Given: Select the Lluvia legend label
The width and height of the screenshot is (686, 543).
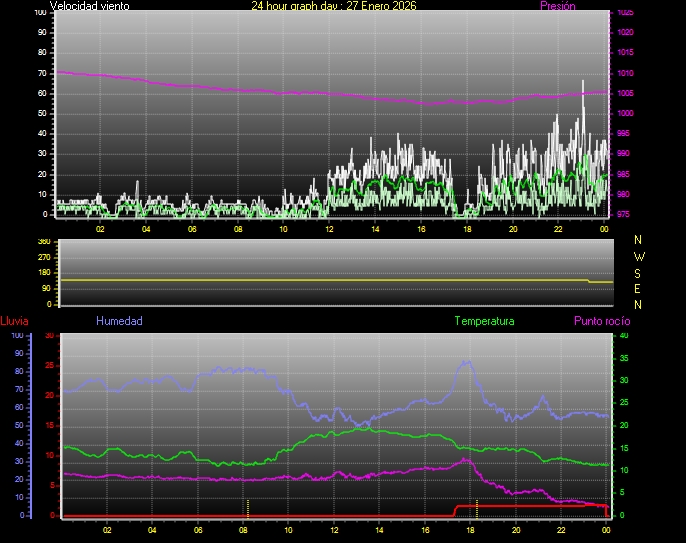Looking at the screenshot, I should coord(14,321).
